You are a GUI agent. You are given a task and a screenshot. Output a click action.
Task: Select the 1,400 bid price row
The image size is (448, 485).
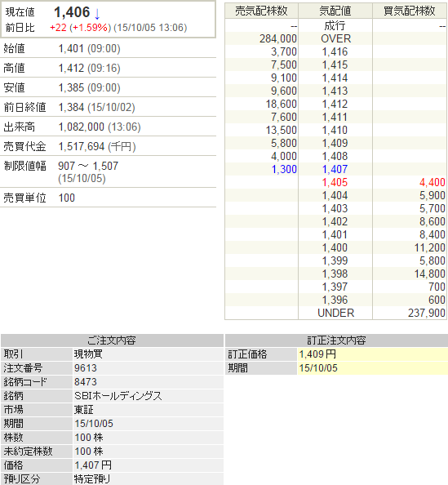pyautogui.click(x=335, y=247)
